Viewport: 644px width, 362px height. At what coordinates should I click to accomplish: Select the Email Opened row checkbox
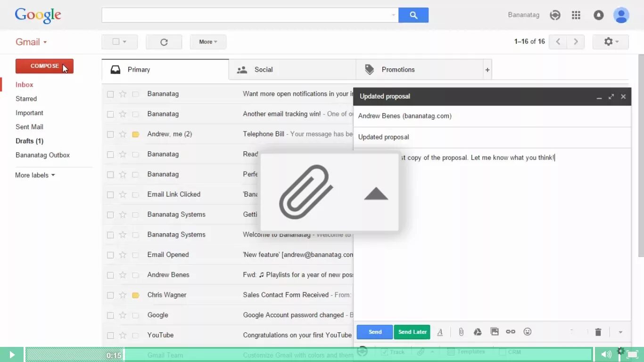coord(110,255)
